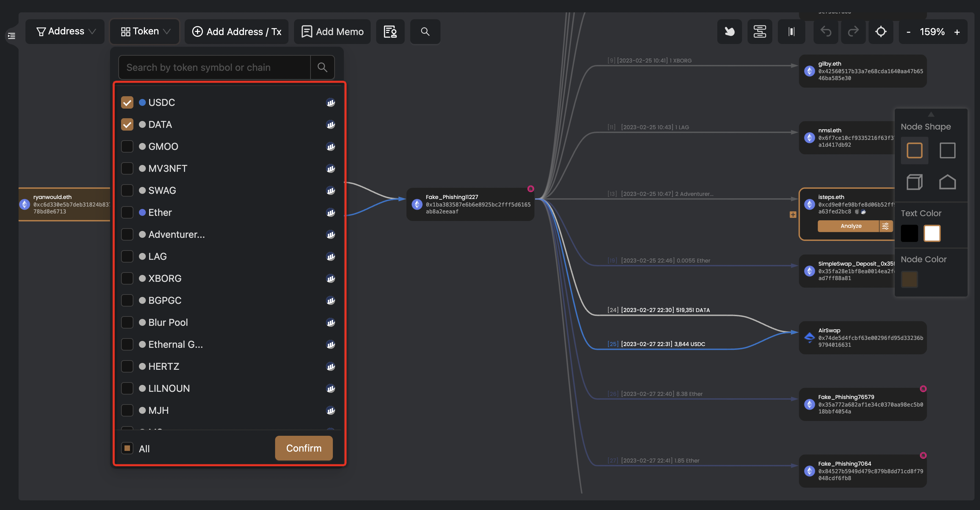Click the Twitter bird icon in toolbar
This screenshot has height=510, width=980.
pyautogui.click(x=729, y=32)
